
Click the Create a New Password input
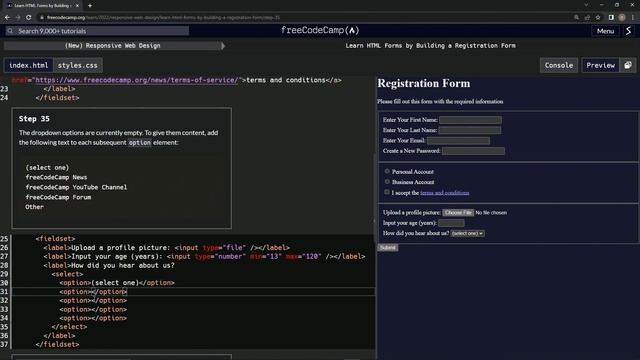pos(473,151)
